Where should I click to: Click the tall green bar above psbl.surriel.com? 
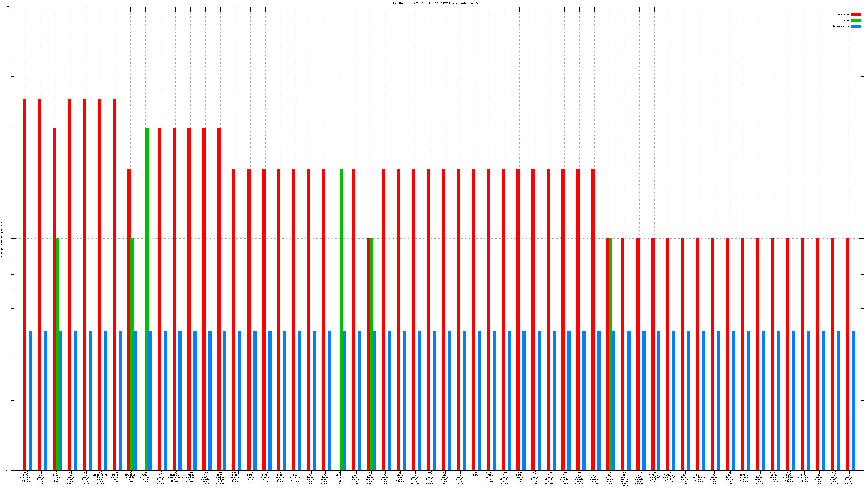coord(147,229)
